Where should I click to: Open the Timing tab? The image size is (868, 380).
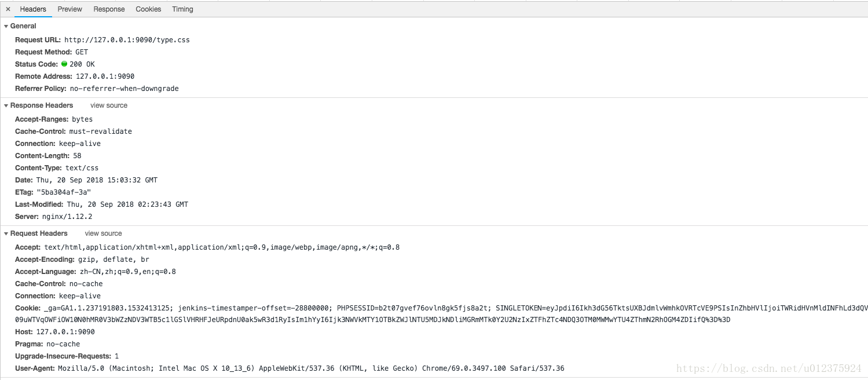[182, 9]
